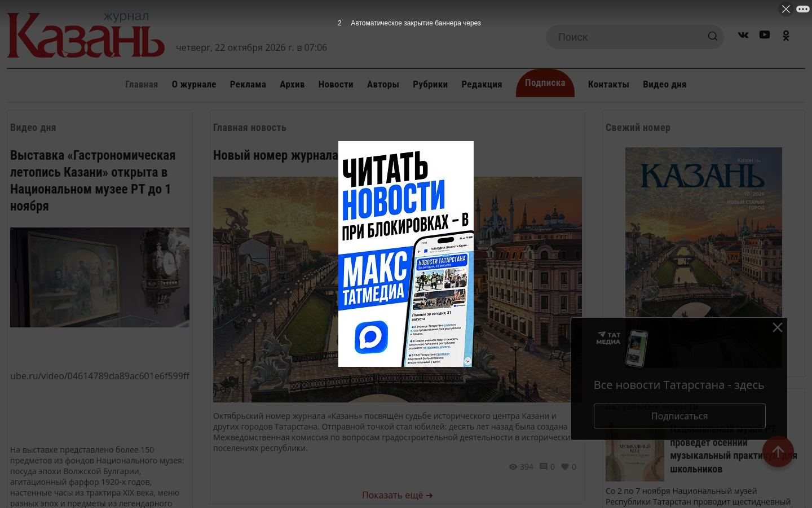Click the Tatmedia logo in popup
Viewport: 812px width, 508px height.
click(x=608, y=338)
